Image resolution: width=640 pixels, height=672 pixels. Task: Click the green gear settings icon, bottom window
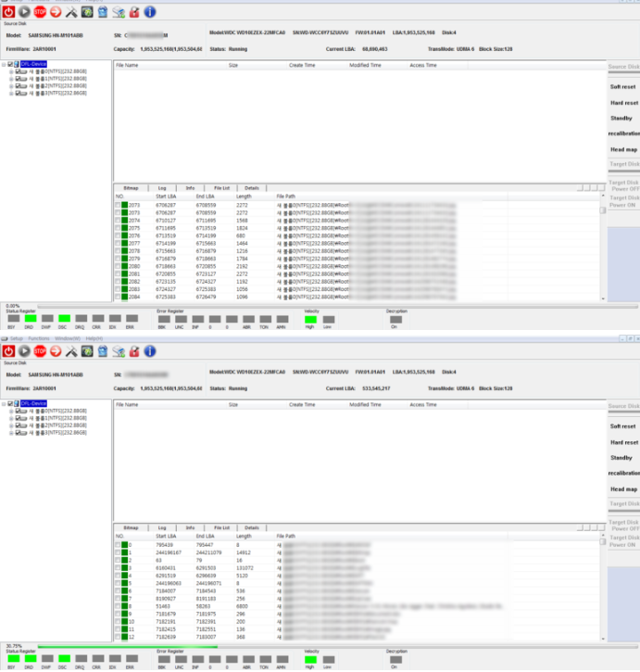point(87,351)
